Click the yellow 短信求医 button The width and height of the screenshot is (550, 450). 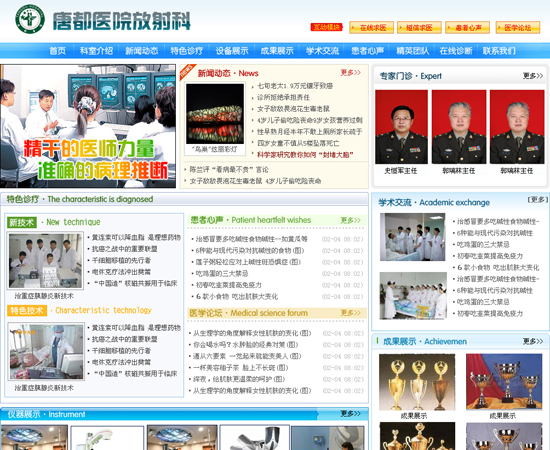click(419, 28)
